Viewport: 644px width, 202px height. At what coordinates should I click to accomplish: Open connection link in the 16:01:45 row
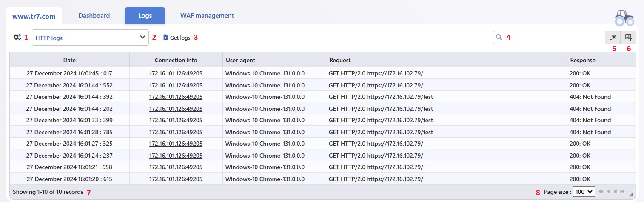click(176, 73)
